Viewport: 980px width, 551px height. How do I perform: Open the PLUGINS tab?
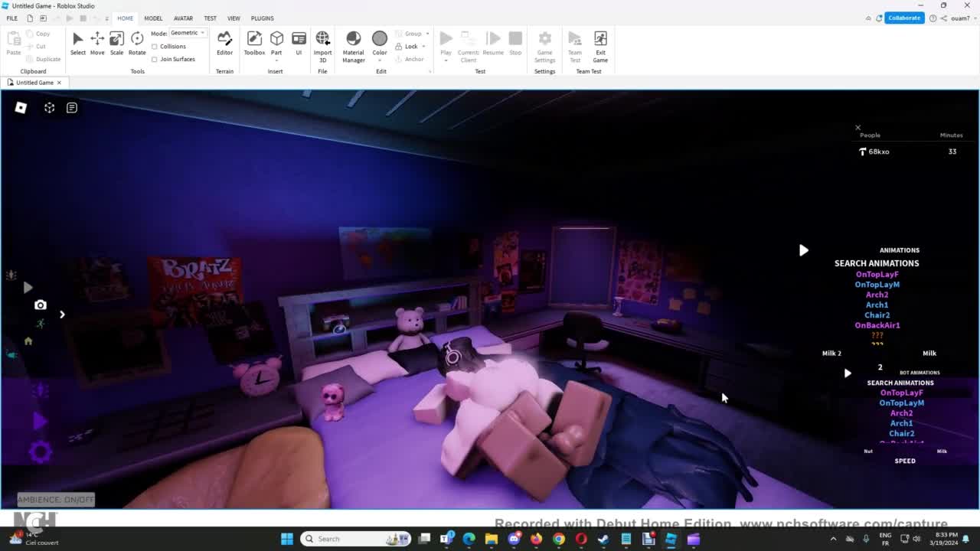[262, 18]
